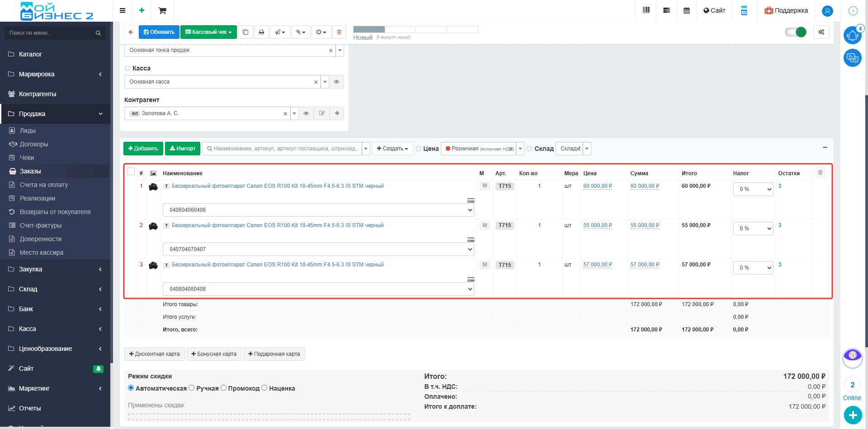This screenshot has width=868, height=429.
Task: Open the clock status dropdown
Action: coord(321,32)
